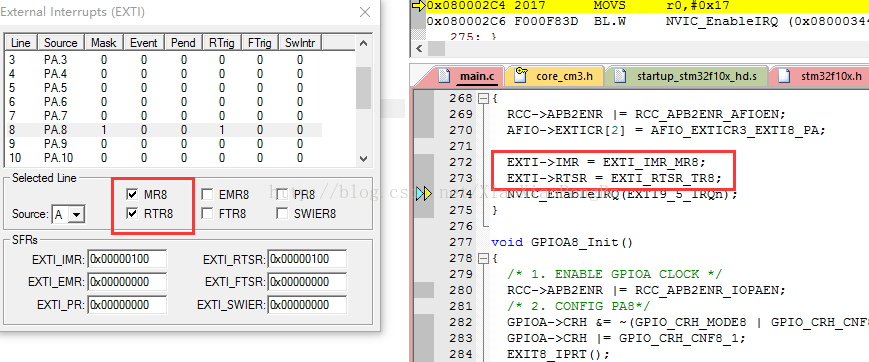
Task: Click the SwIntr column header
Action: [x=300, y=43]
